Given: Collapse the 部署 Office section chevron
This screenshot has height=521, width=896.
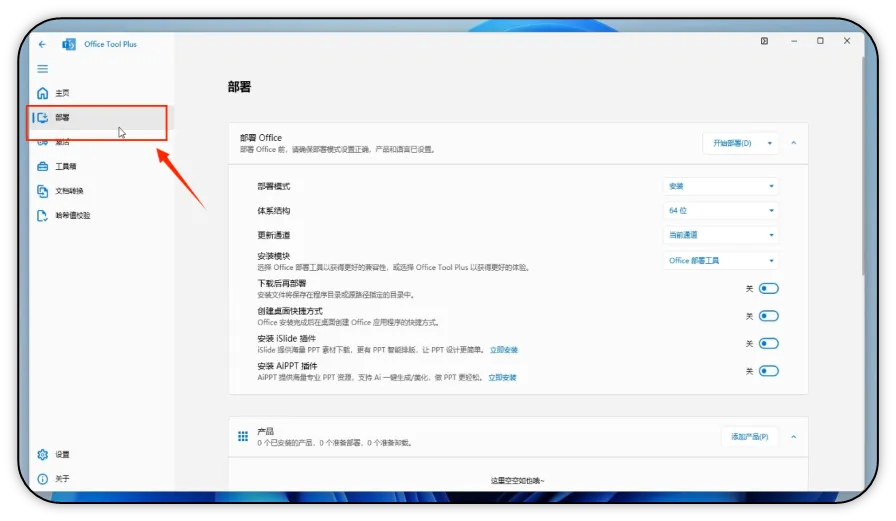Looking at the screenshot, I should (x=794, y=143).
